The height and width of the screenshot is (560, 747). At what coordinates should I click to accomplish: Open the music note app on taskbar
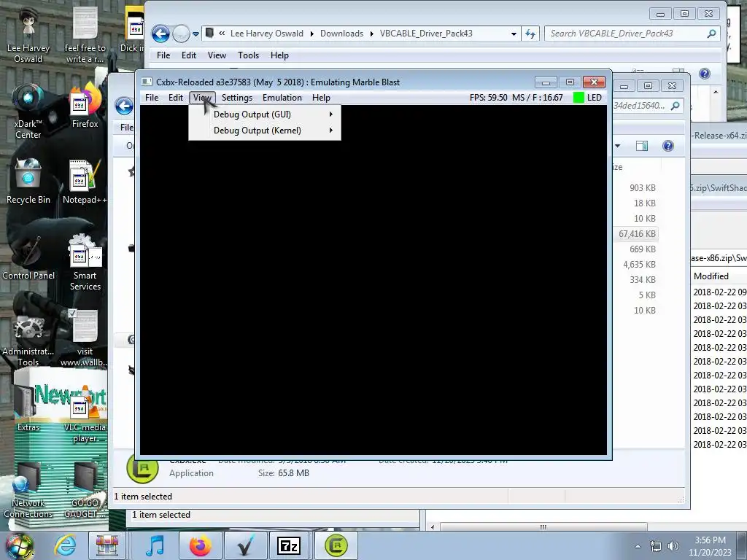155,545
